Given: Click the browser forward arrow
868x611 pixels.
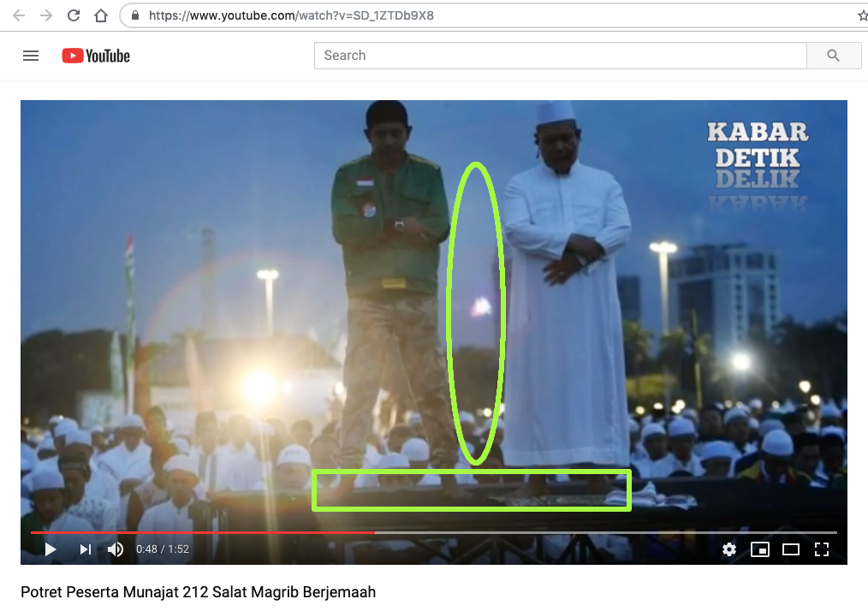Looking at the screenshot, I should pyautogui.click(x=46, y=15).
